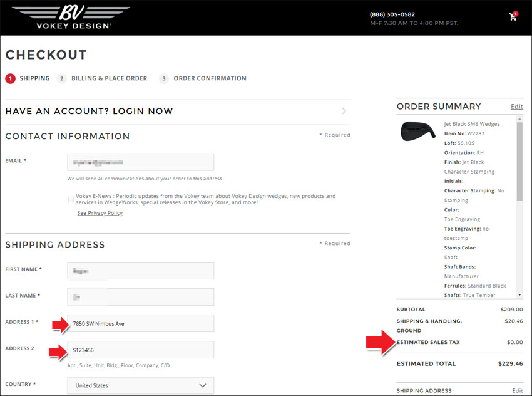Open the Jet Black wedge product thumbnail
This screenshot has width=532, height=396.
point(417,131)
